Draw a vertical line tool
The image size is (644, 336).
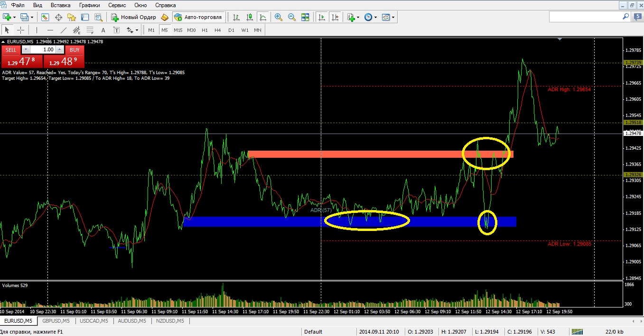(37, 30)
